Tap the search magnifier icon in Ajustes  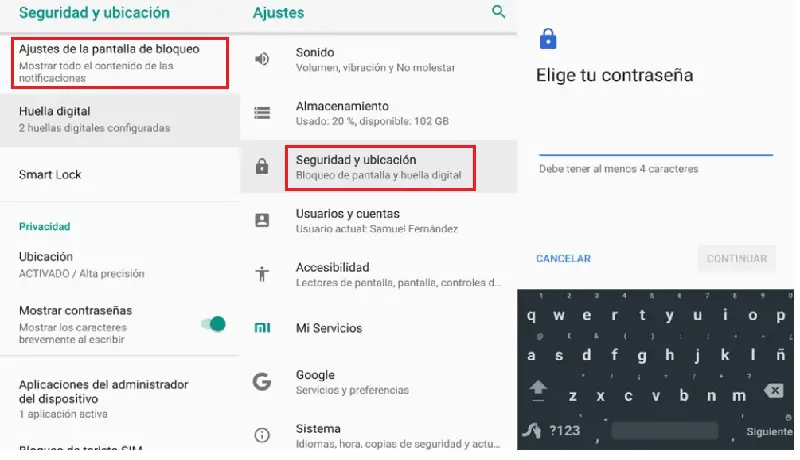pos(498,12)
